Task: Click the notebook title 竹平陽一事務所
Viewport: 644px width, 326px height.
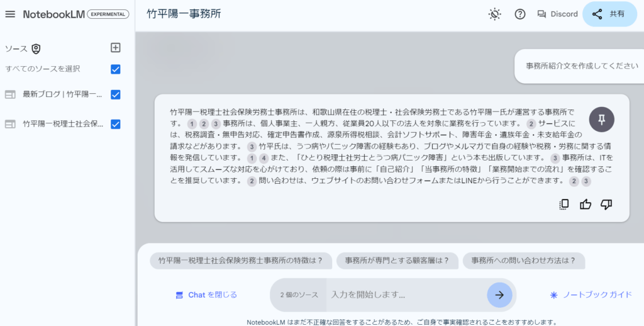Action: 184,14
